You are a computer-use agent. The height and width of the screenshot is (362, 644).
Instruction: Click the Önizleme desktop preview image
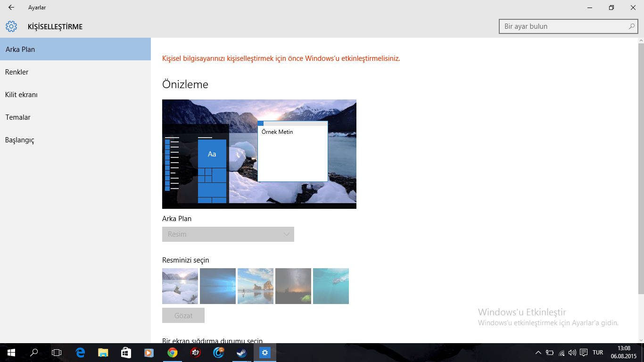pyautogui.click(x=259, y=154)
